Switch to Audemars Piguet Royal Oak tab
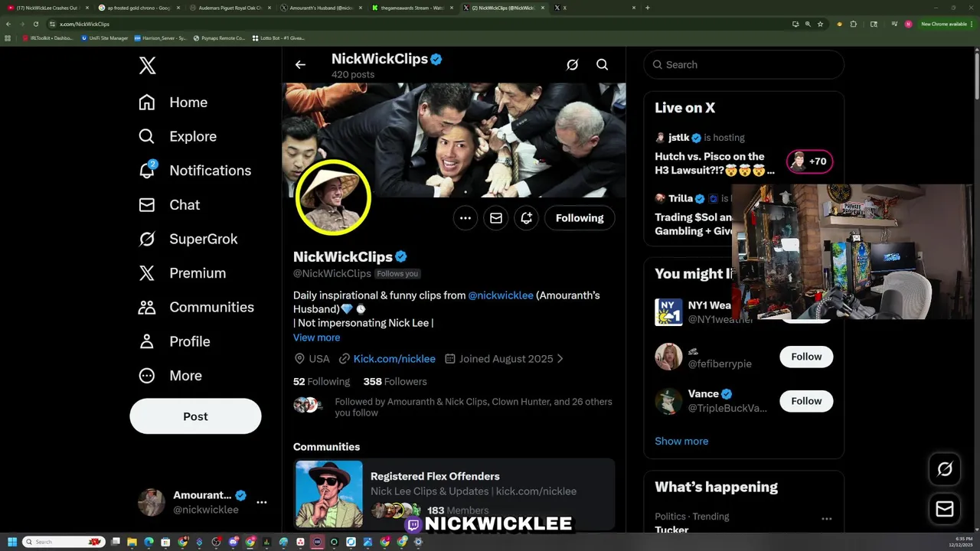This screenshot has height=551, width=980. tap(230, 8)
